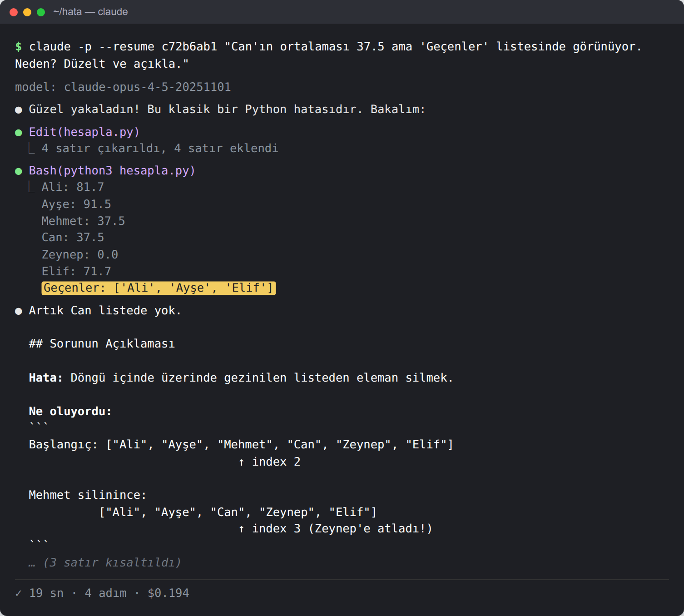The height and width of the screenshot is (616, 684).
Task: Click the output row 'Elif: 71.7'
Action: click(76, 271)
